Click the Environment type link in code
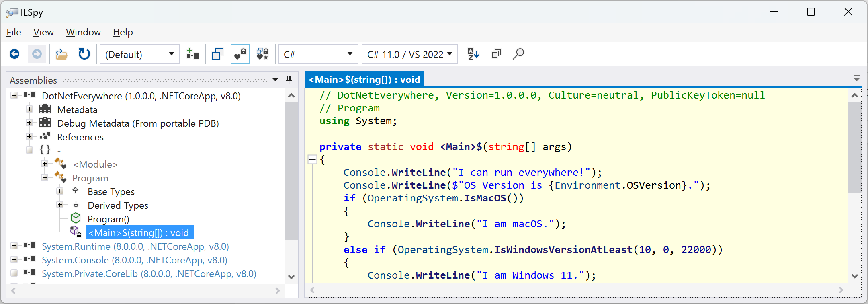 (x=588, y=185)
